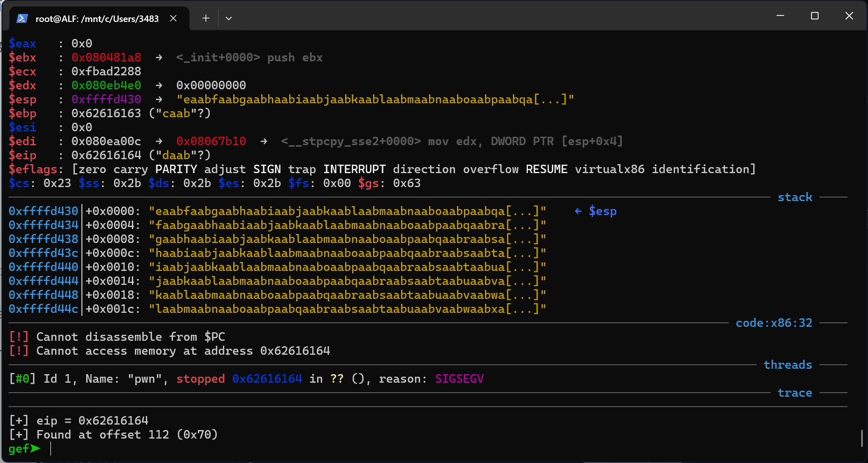This screenshot has height=463, width=868.
Task: Click the ← $esp stack pointer marker
Action: click(x=595, y=211)
